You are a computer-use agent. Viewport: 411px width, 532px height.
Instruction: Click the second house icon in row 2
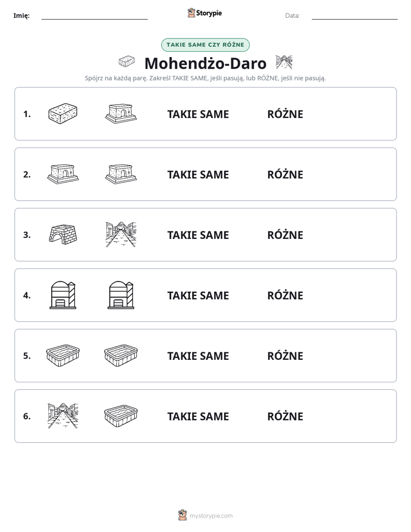point(121,174)
